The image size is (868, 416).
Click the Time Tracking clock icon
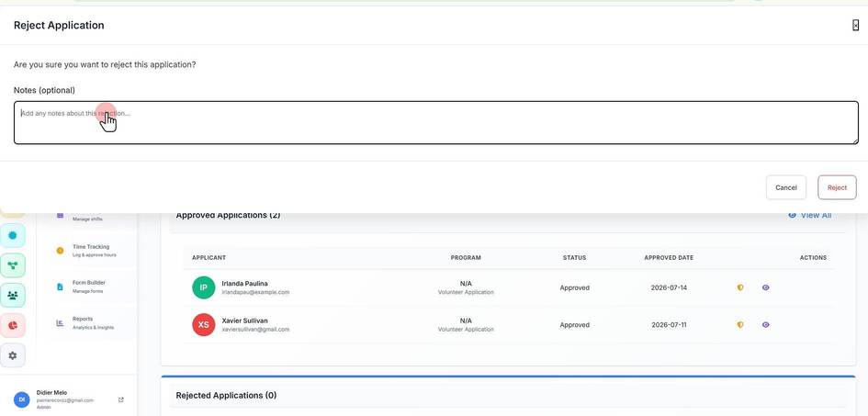(61, 251)
